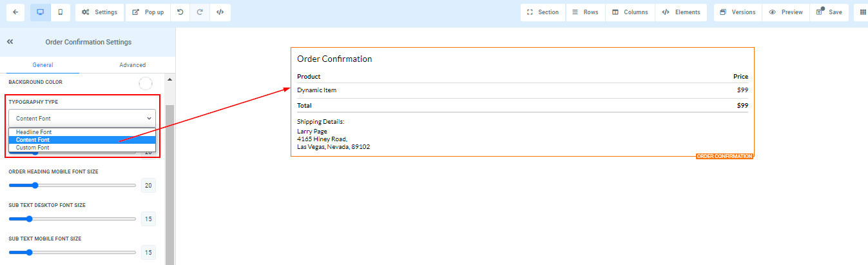Open the General tab

tap(43, 65)
